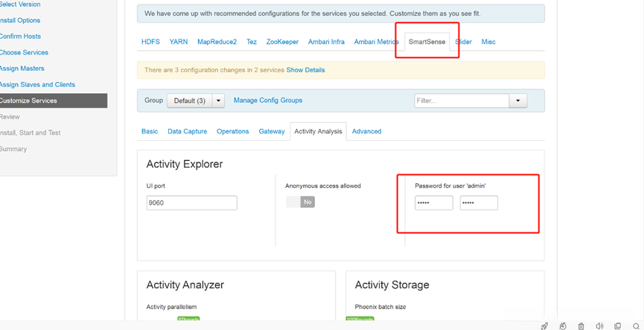Click the circular icon beside rocket
Screen dimensions: 644x330
click(x=563, y=326)
